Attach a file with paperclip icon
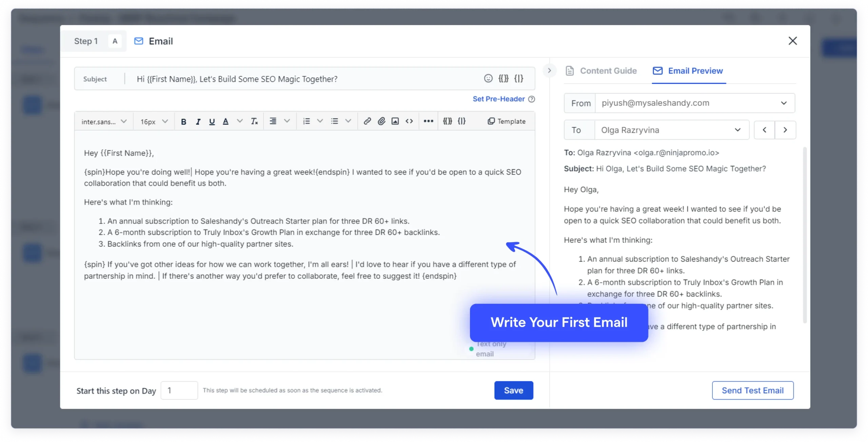 (x=381, y=121)
